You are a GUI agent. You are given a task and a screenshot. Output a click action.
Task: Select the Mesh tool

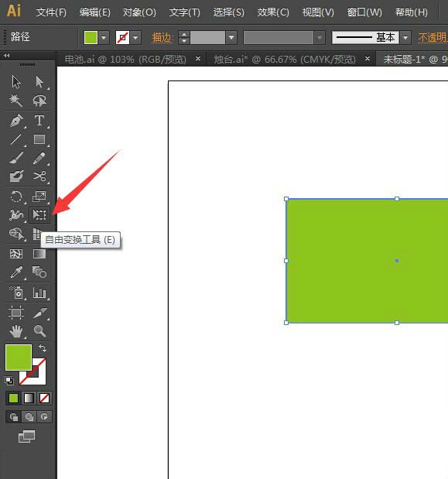[x=16, y=254]
